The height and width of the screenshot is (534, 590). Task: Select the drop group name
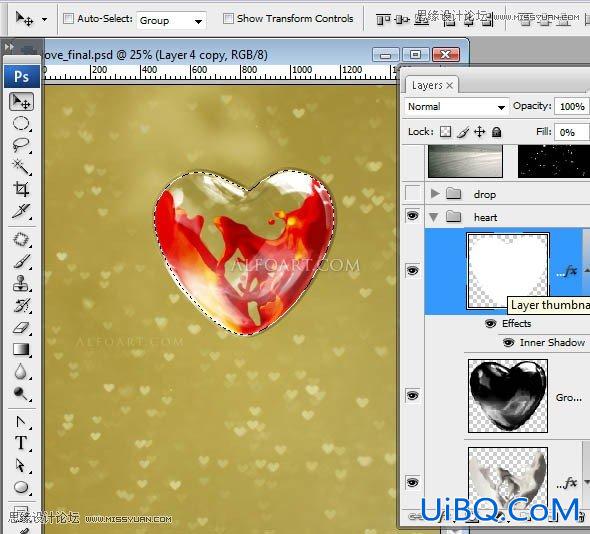[485, 195]
